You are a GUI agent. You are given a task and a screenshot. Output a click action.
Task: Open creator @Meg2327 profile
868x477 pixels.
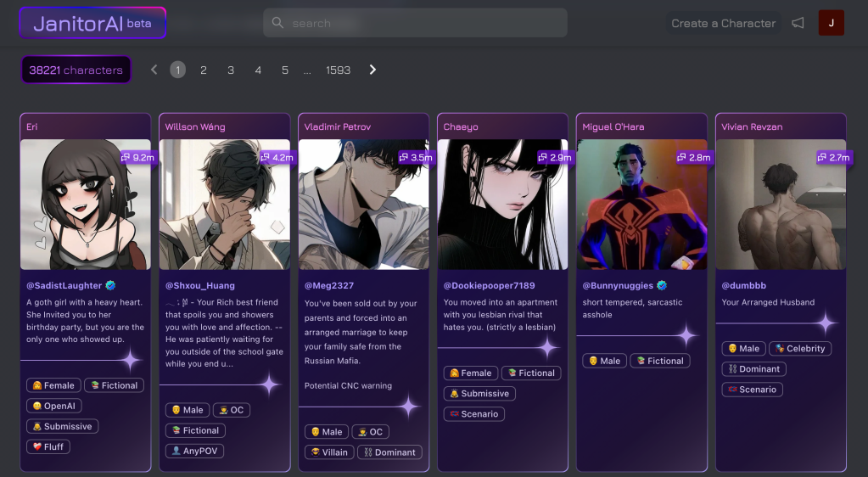point(329,285)
